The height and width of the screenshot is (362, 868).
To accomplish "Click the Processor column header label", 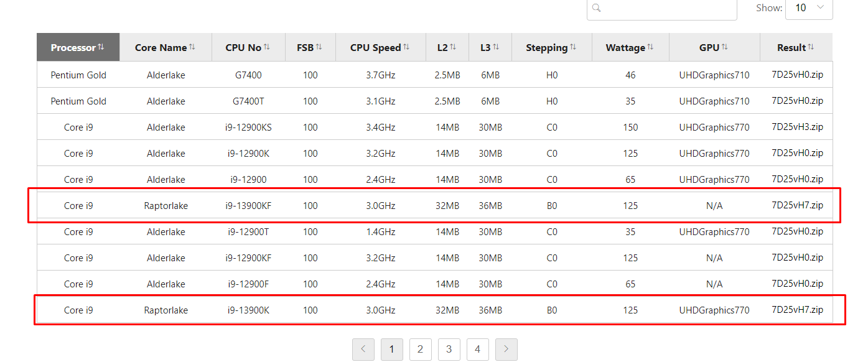I will pyautogui.click(x=73, y=48).
